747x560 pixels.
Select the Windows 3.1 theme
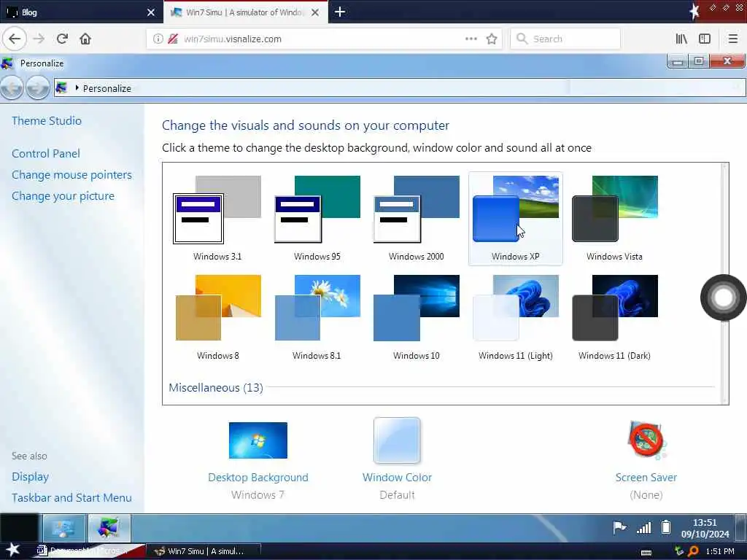click(x=217, y=218)
